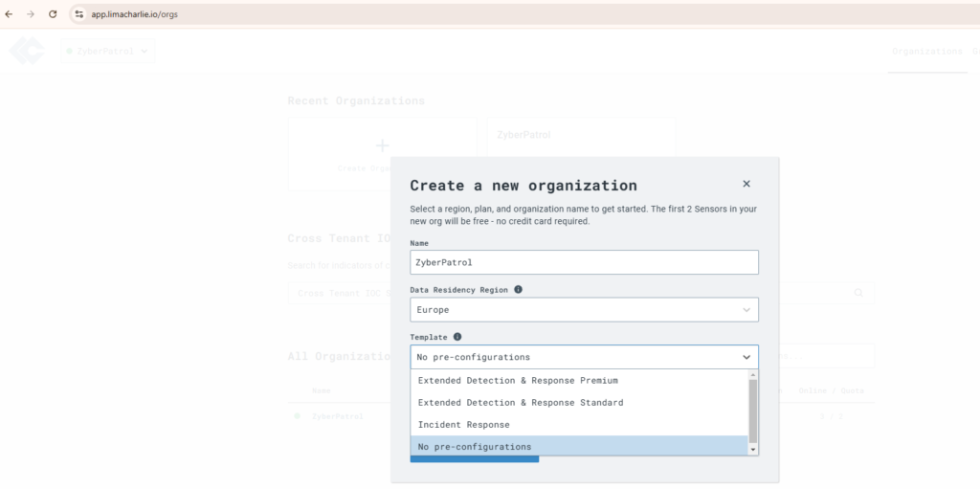Click the search magnifier icon in Cross Tenant IOC search
The image size is (980, 489).
coord(858,293)
